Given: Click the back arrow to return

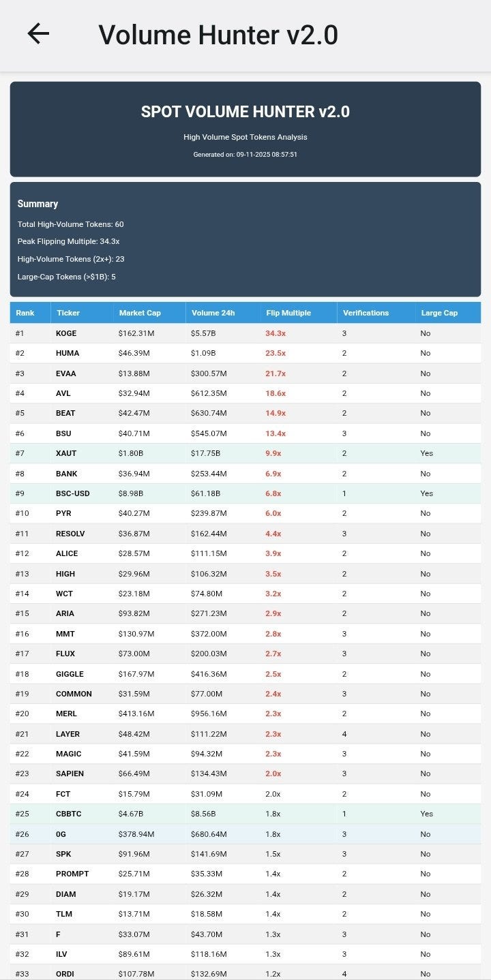Looking at the screenshot, I should pos(38,33).
